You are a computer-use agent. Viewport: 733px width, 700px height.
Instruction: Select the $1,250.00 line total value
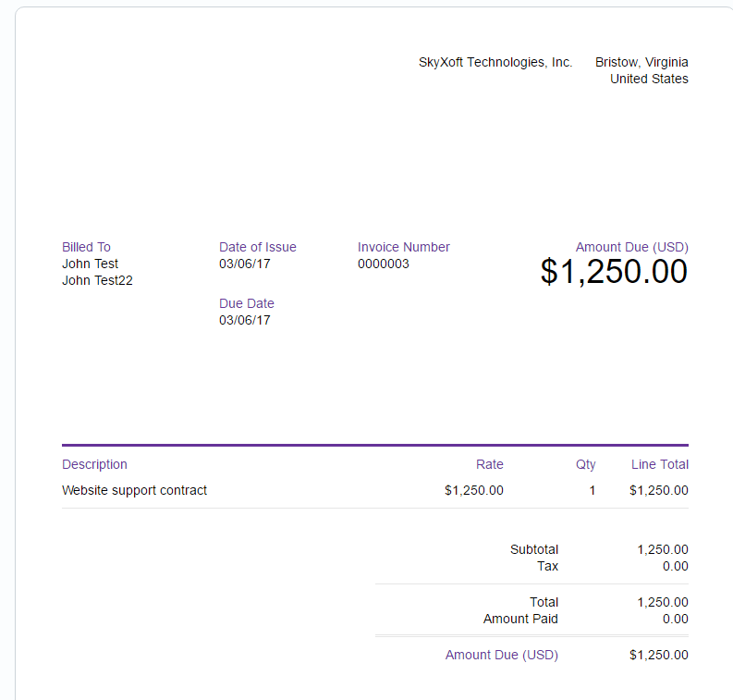[x=659, y=490]
